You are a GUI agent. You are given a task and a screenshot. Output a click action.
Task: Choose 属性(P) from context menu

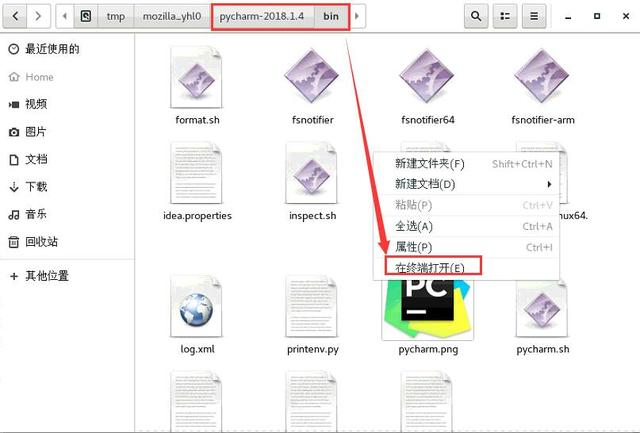[x=466, y=247]
